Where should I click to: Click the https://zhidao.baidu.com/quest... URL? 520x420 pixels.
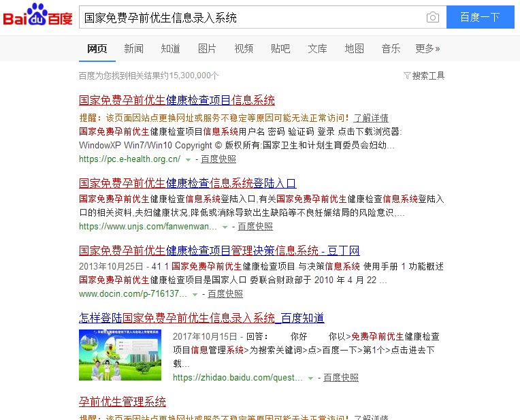pos(238,378)
